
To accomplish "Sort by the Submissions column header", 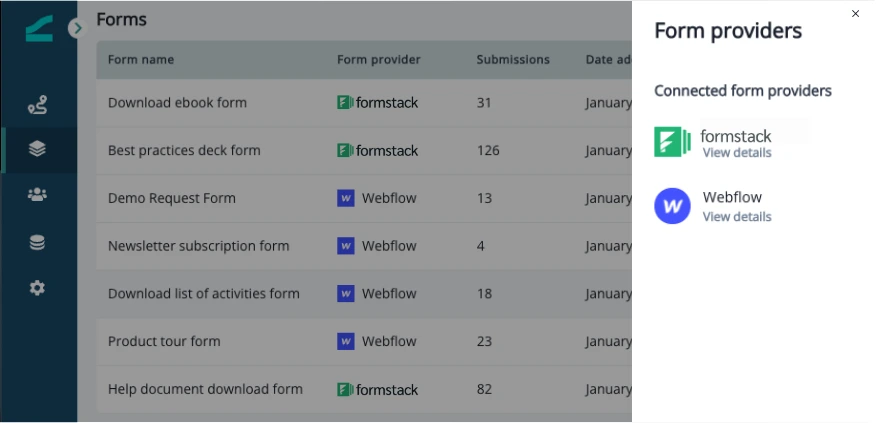I will click(513, 60).
